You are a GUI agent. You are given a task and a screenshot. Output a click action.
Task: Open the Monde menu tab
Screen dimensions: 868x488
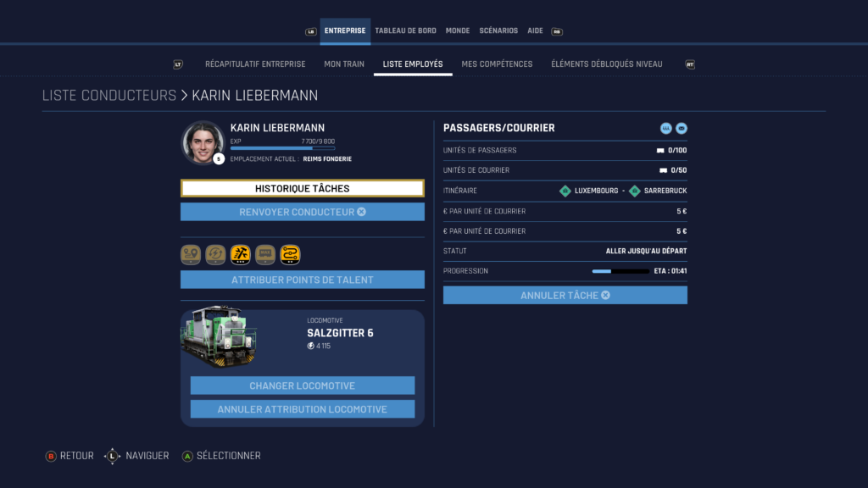pos(458,30)
